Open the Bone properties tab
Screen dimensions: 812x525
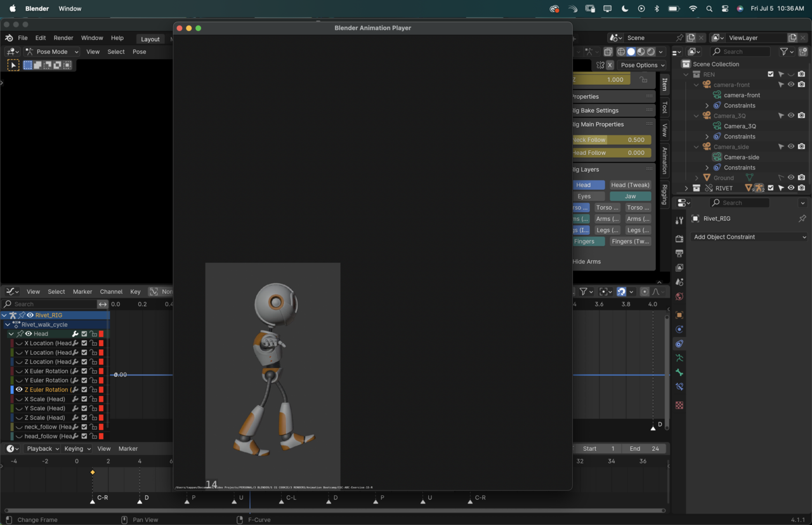coord(679,373)
